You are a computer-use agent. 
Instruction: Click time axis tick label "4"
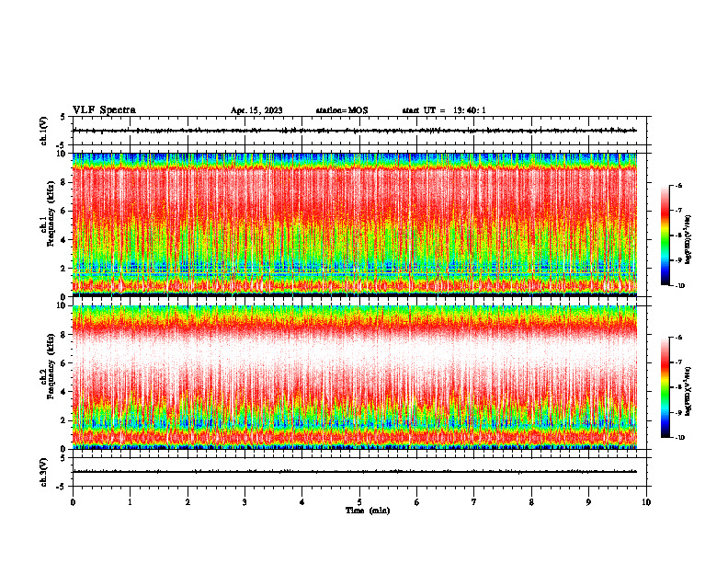pyautogui.click(x=302, y=502)
